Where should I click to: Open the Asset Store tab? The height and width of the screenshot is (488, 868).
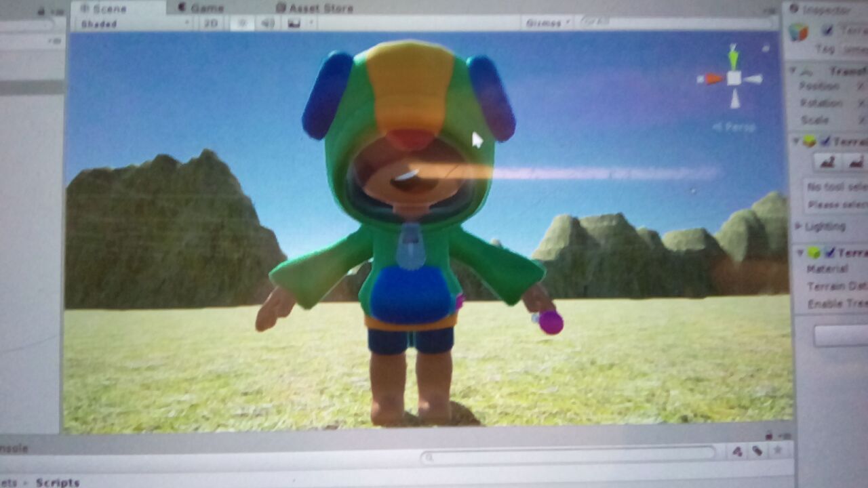click(x=316, y=8)
